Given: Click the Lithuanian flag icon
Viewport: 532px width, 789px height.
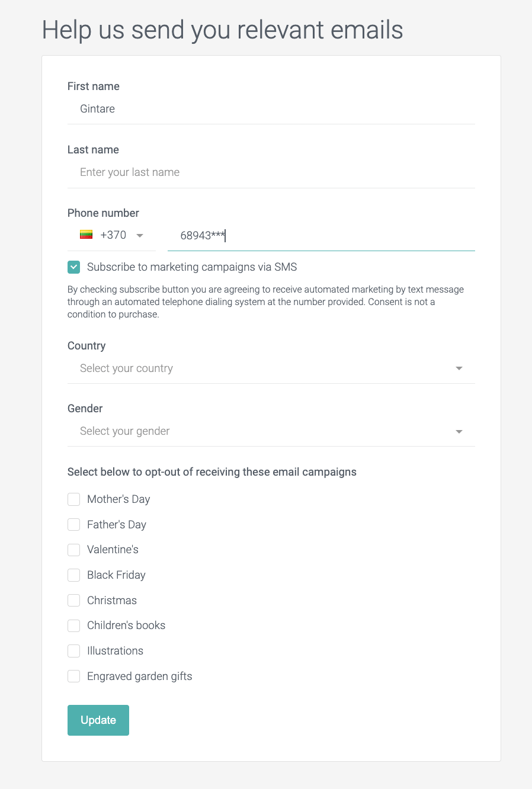Looking at the screenshot, I should point(86,235).
